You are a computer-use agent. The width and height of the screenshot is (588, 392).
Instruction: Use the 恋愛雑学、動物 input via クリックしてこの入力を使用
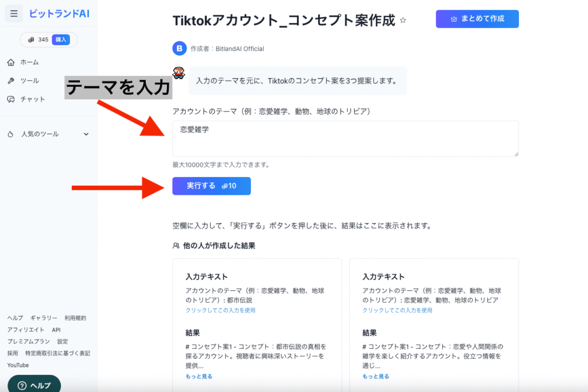pos(397,310)
